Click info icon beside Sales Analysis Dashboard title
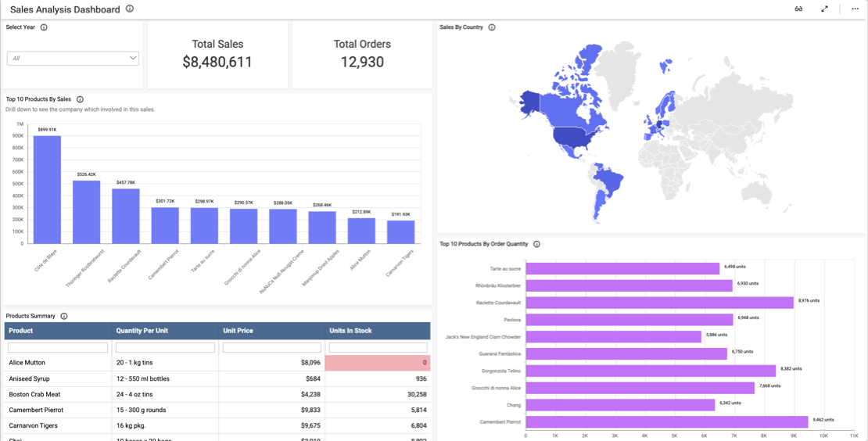The image size is (868, 441). pos(130,9)
